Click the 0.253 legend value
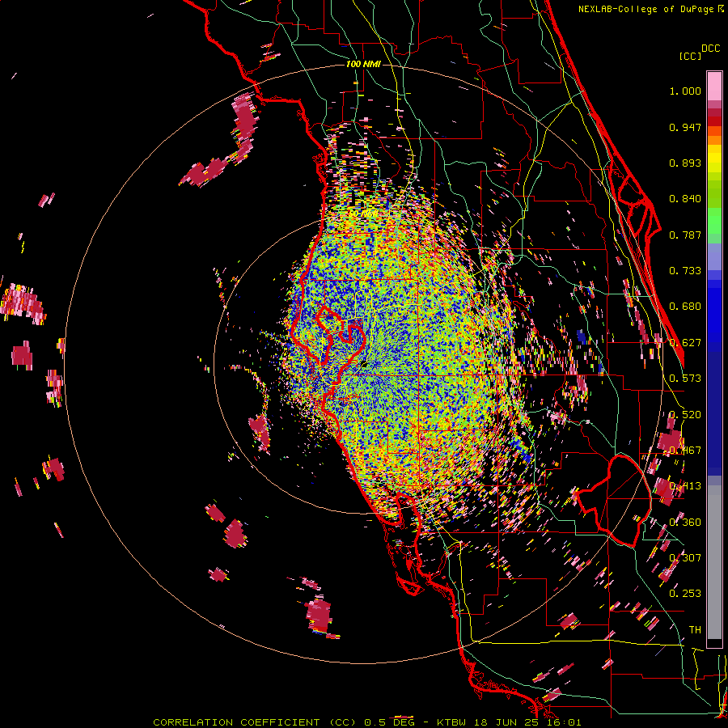The height and width of the screenshot is (728, 728). tap(685, 594)
